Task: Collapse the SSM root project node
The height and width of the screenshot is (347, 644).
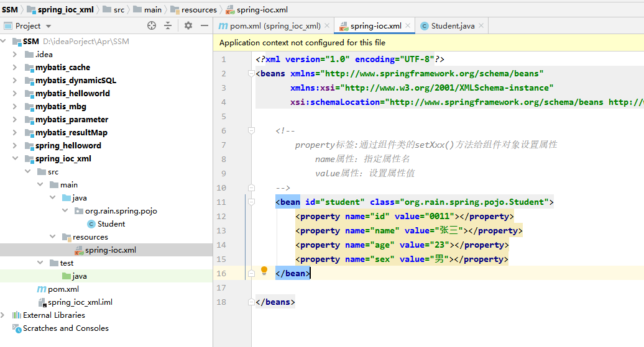Action: [4, 41]
